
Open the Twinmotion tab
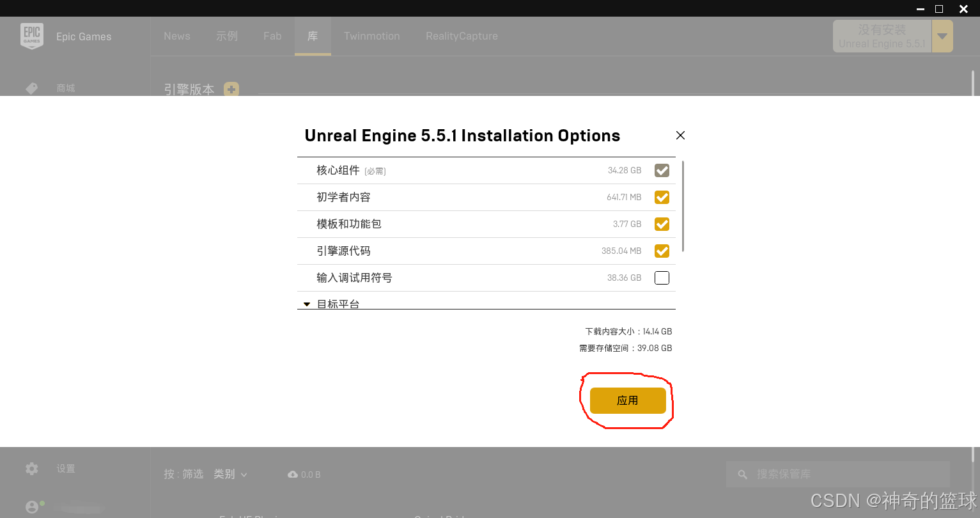372,36
